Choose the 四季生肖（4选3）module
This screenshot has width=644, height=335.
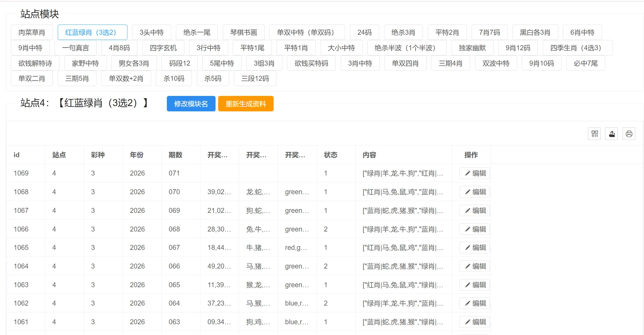coord(577,48)
